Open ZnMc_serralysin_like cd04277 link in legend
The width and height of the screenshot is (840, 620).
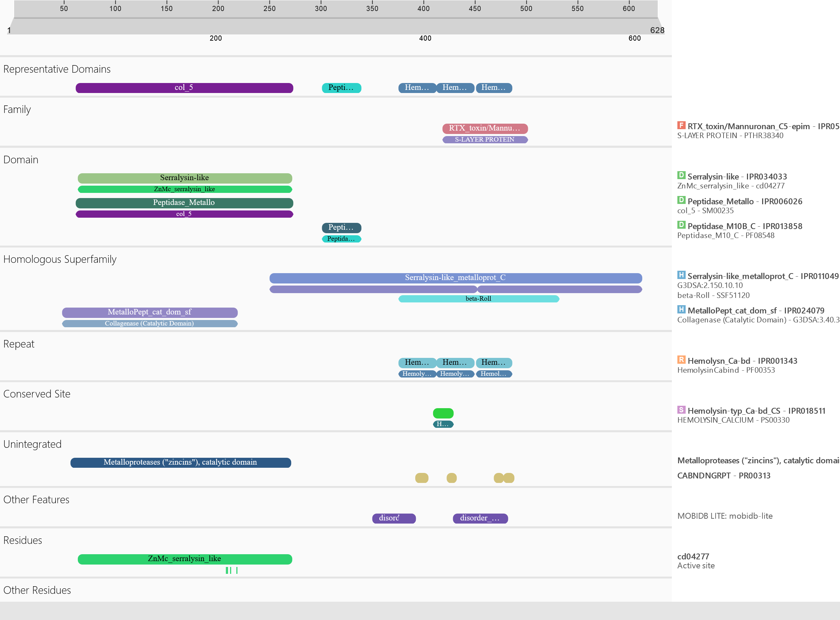[731, 186]
